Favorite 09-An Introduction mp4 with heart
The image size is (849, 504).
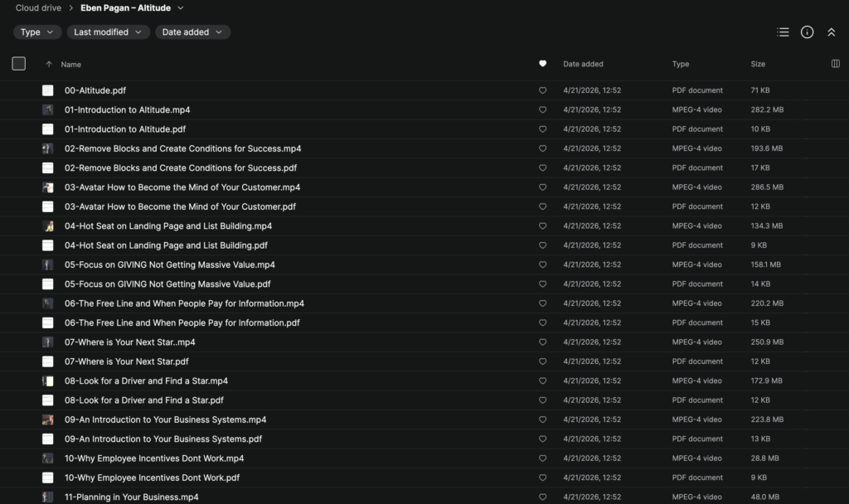click(x=542, y=419)
